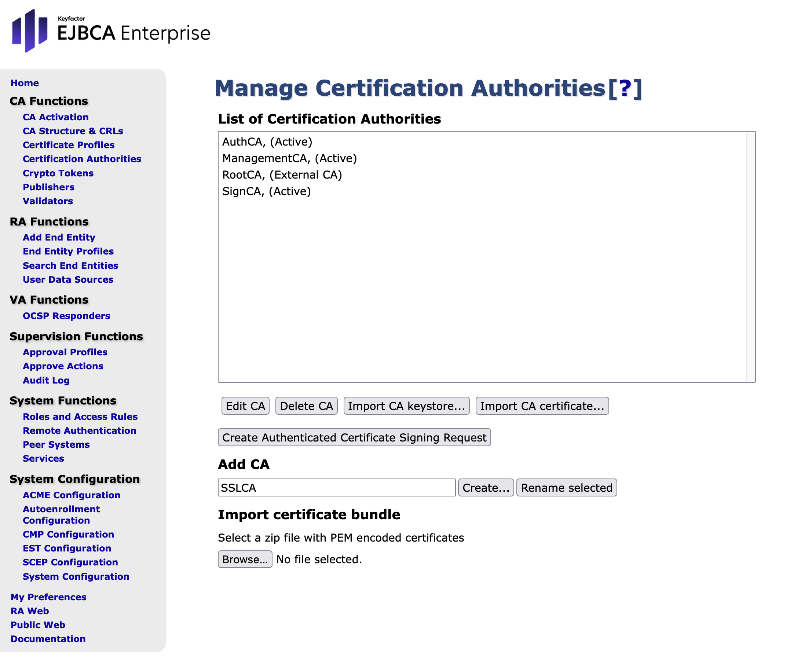This screenshot has height=660, width=812.
Task: Select ManagementCA list entry
Action: coord(289,158)
